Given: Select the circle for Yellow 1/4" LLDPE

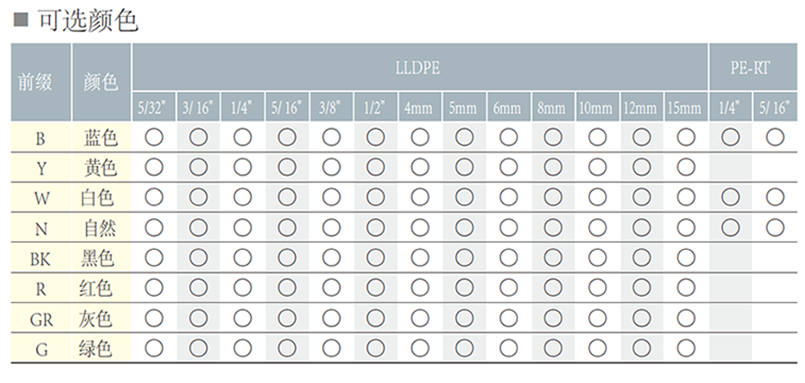Looking at the screenshot, I should click(243, 167).
